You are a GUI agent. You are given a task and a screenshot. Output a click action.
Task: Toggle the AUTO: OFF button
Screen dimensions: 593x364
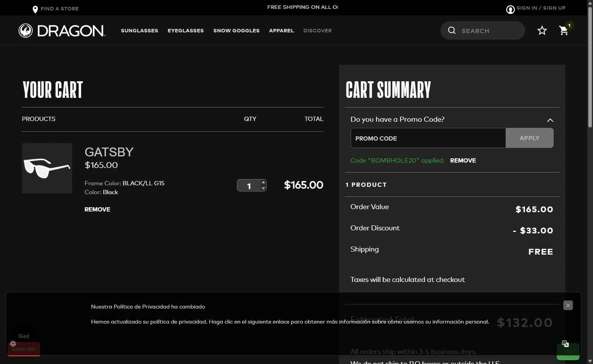(x=24, y=349)
